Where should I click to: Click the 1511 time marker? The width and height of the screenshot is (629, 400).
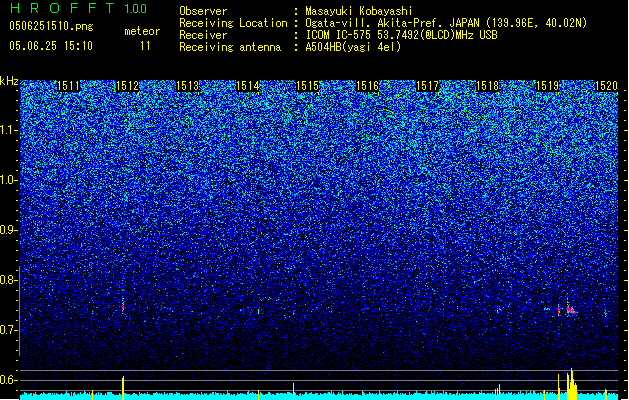coord(68,86)
